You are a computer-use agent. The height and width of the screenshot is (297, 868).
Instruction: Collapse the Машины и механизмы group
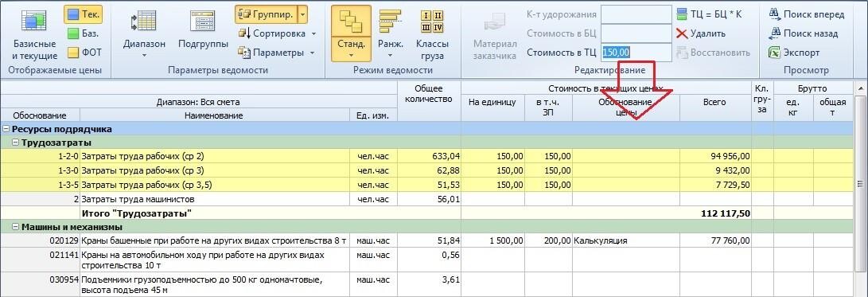click(15, 227)
